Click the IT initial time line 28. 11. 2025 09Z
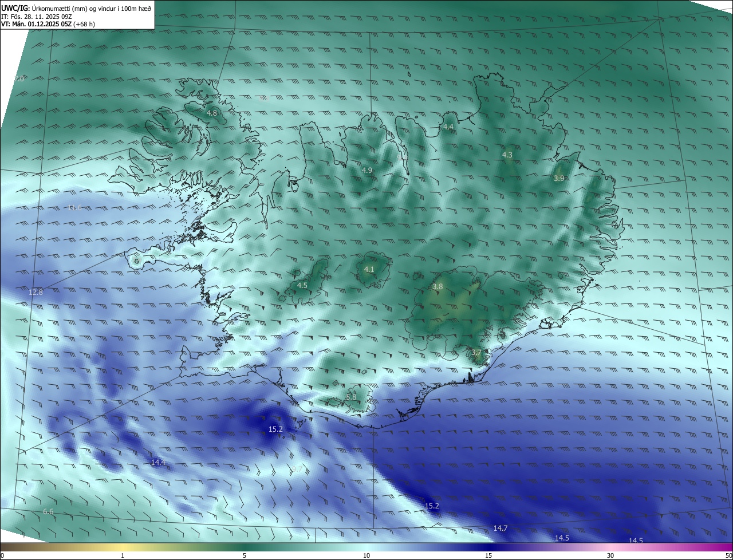733x560 pixels. [x=36, y=16]
